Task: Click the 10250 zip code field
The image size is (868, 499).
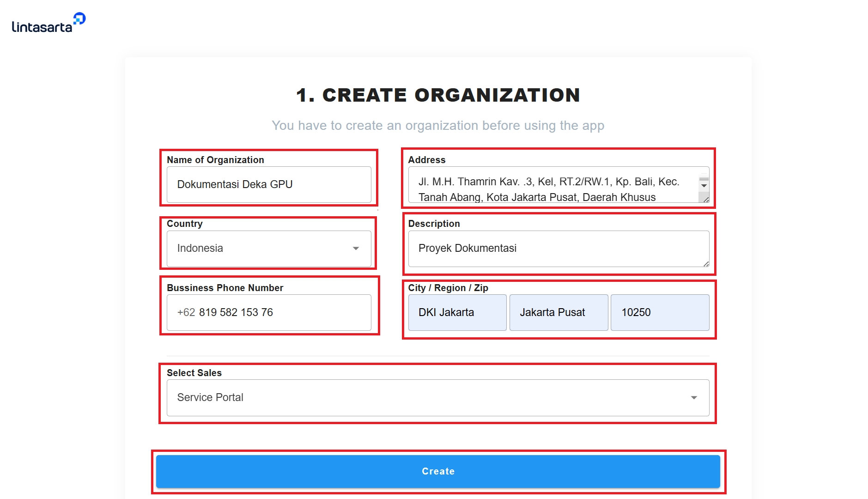Action: 659,313
